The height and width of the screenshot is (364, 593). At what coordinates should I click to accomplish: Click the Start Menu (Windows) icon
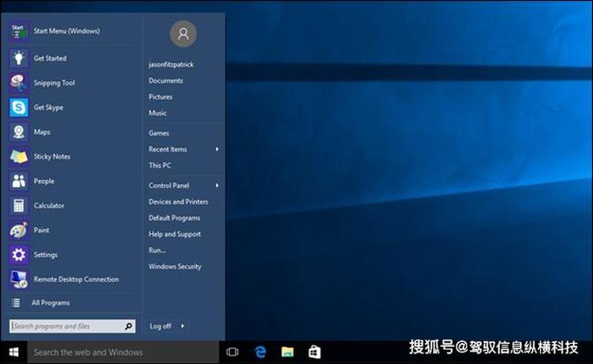pyautogui.click(x=19, y=31)
